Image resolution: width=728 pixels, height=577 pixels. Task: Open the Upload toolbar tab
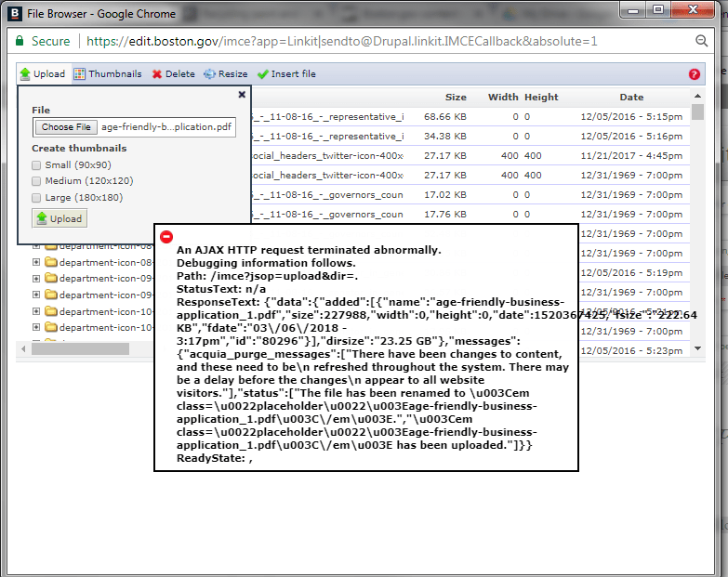(x=43, y=74)
